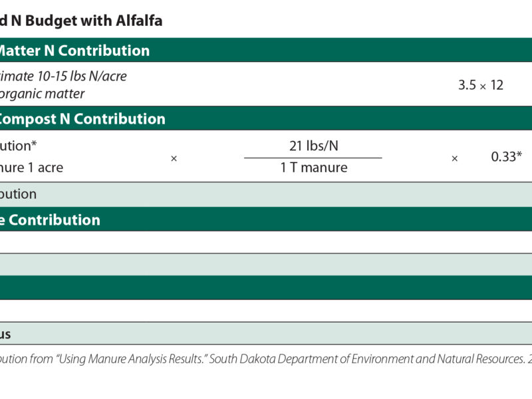This screenshot has height=399, width=532.
Task: Select the "e Contribution" green header
Action: coord(51,220)
